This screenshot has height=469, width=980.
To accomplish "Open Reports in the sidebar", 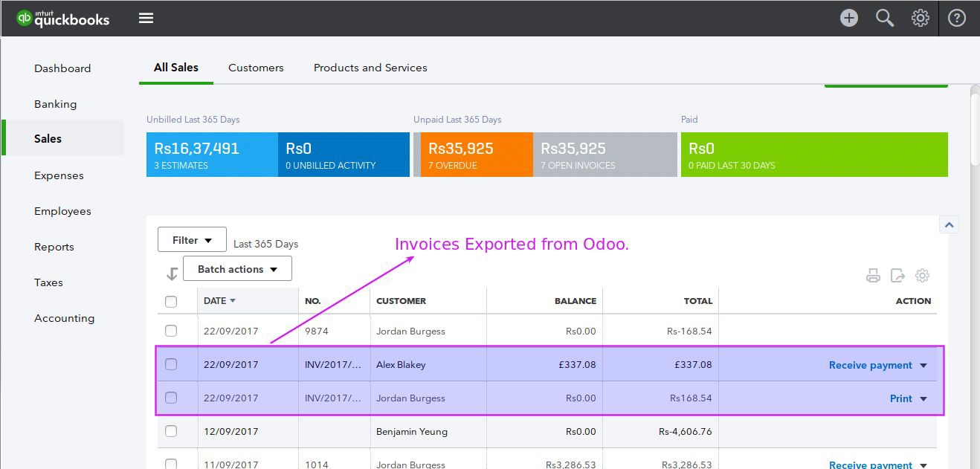I will [x=54, y=247].
